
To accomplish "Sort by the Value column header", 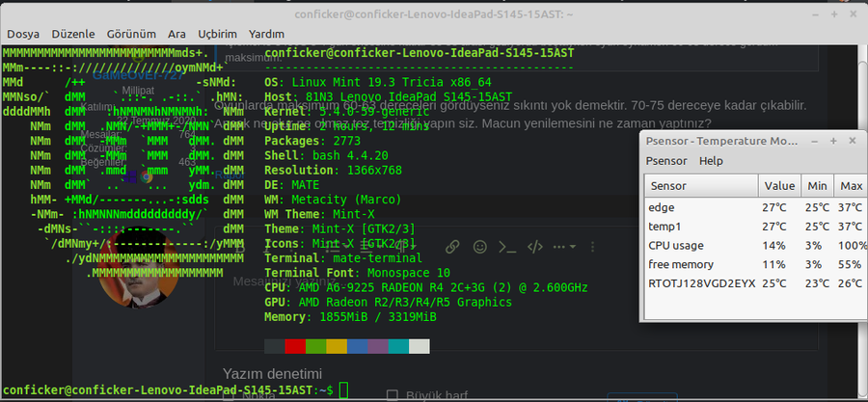I will 779,185.
